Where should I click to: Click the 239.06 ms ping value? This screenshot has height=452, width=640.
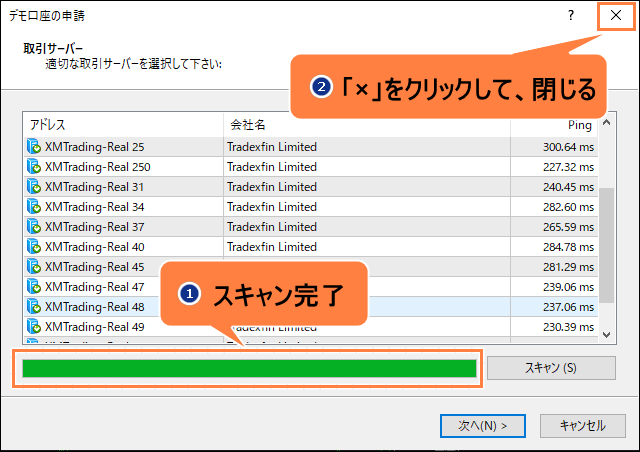pos(568,287)
